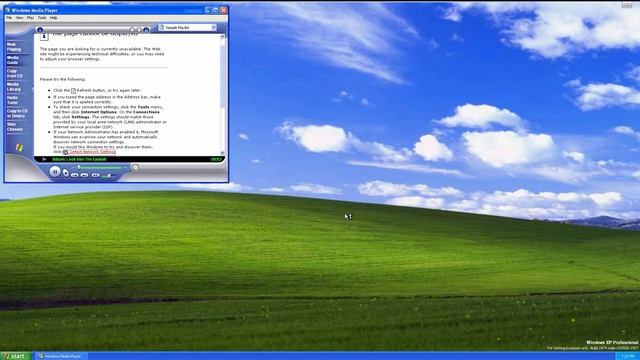Click the Refresh icon in the error text
The height and width of the screenshot is (360, 640).
click(73, 91)
